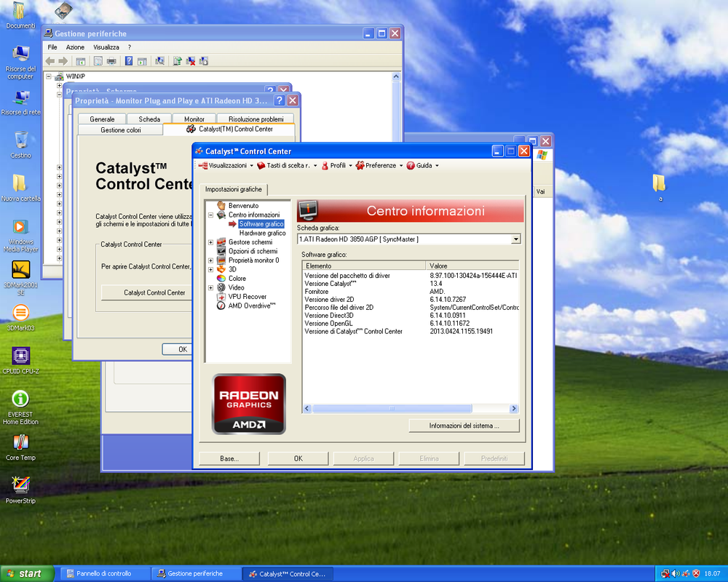Select the Cestino recycle bin icon
The height and width of the screenshot is (582, 728).
(x=20, y=140)
